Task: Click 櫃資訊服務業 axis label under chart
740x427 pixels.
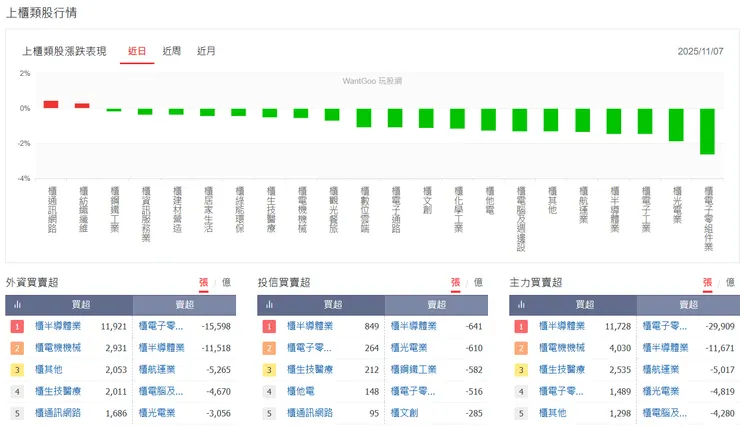Action: click(146, 214)
